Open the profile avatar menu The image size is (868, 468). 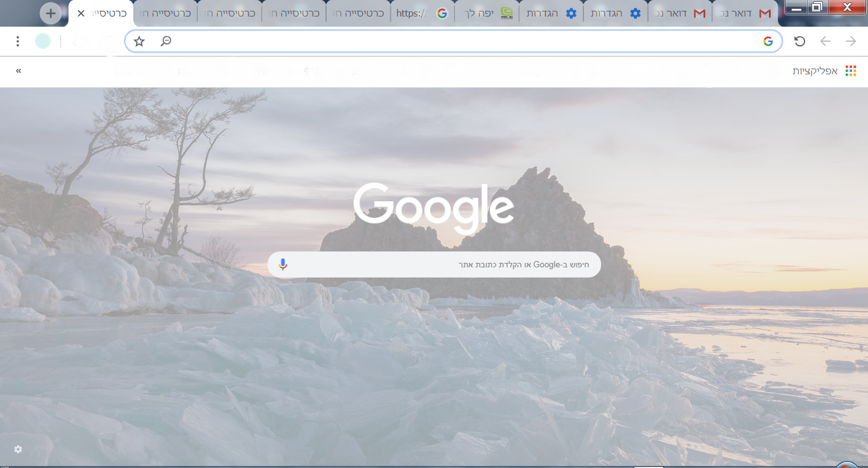point(43,41)
